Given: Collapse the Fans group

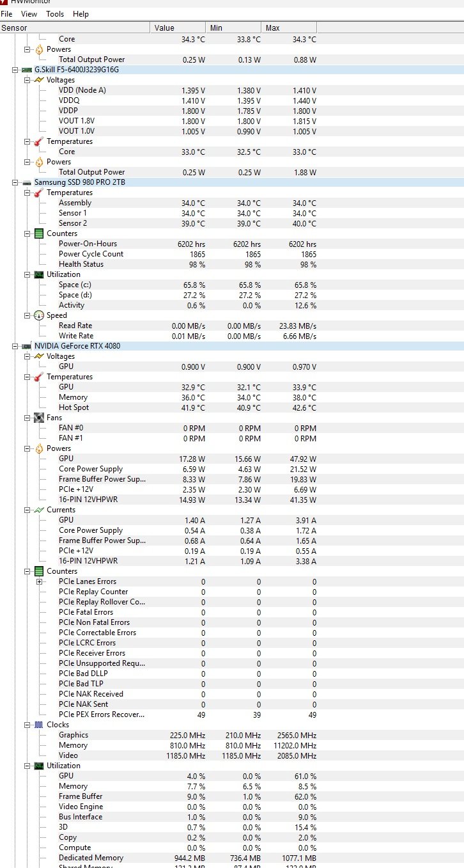Looking at the screenshot, I should [27, 418].
